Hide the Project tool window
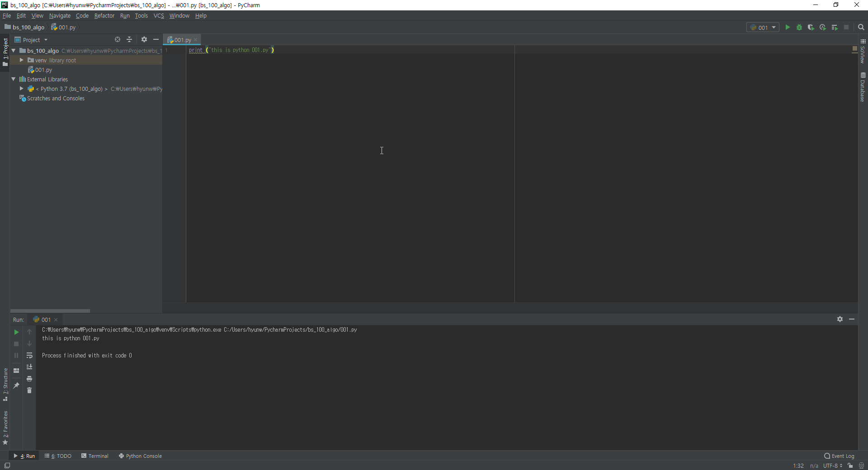Viewport: 868px width, 470px height. pyautogui.click(x=156, y=40)
